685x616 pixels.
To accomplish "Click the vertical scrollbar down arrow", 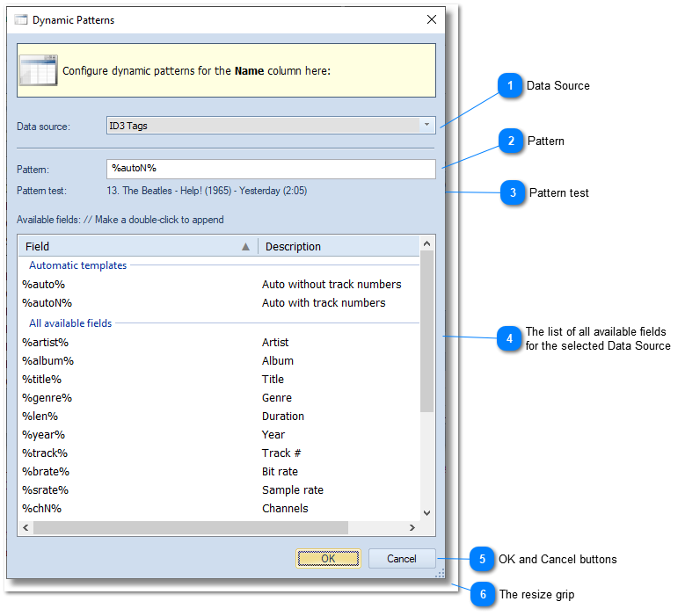I will [x=427, y=513].
